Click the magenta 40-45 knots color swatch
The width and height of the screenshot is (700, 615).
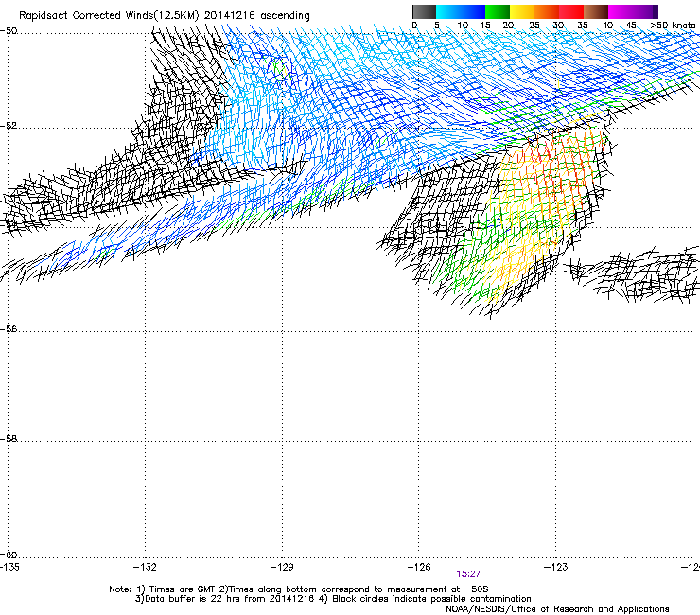621,11
